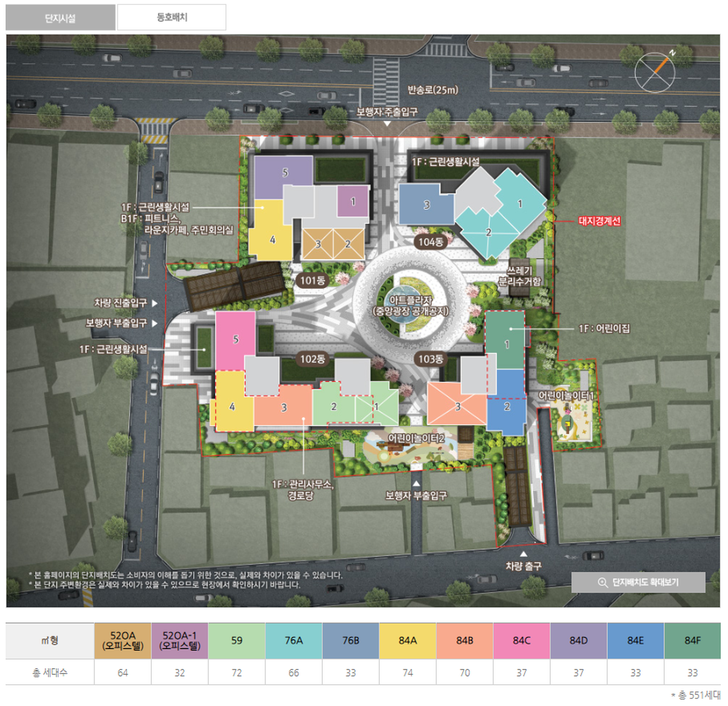The width and height of the screenshot is (728, 706).
Task: Click the 52OA 오피스텔 legend swatch
Action: click(123, 641)
